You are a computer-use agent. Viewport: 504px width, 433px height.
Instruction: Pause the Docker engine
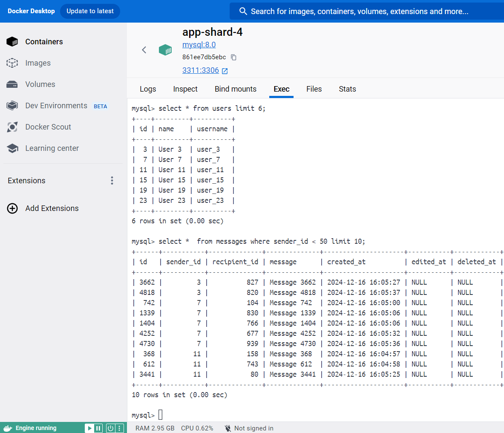(x=98, y=428)
